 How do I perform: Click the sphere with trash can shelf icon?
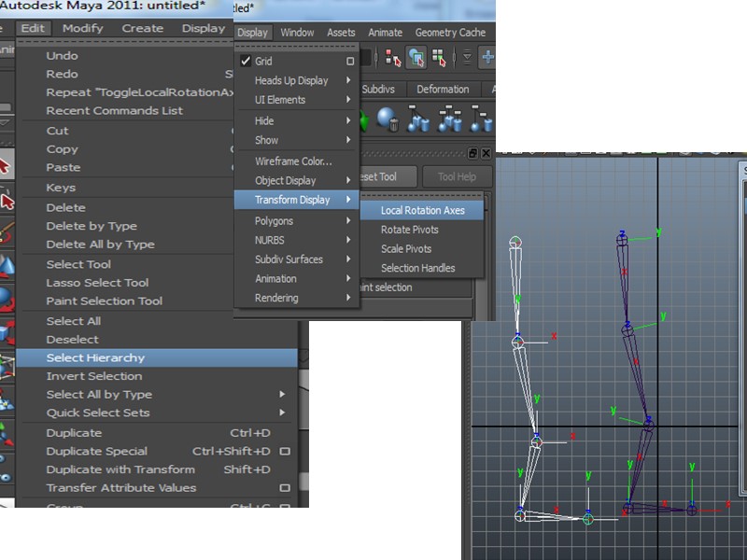[x=388, y=119]
